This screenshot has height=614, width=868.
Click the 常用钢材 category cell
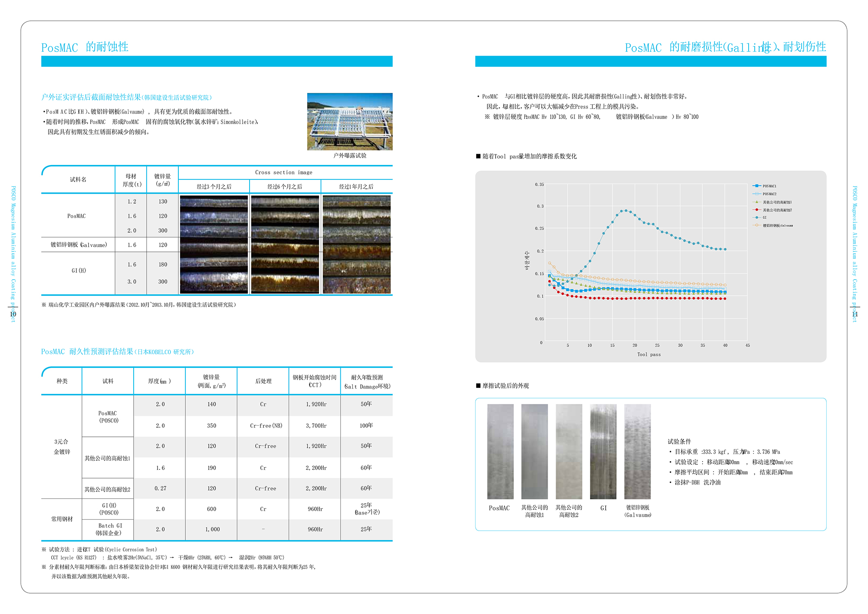[62, 519]
